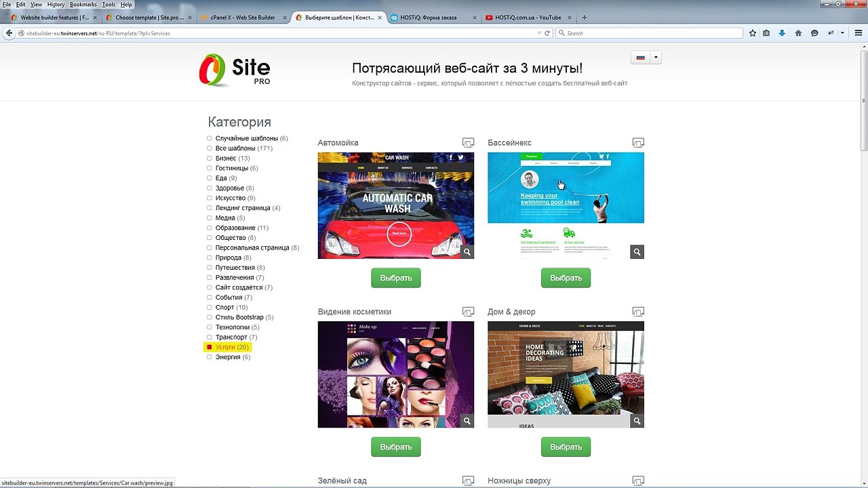Open the language flag dropdown
The width and height of the screenshot is (868, 488).
point(646,58)
